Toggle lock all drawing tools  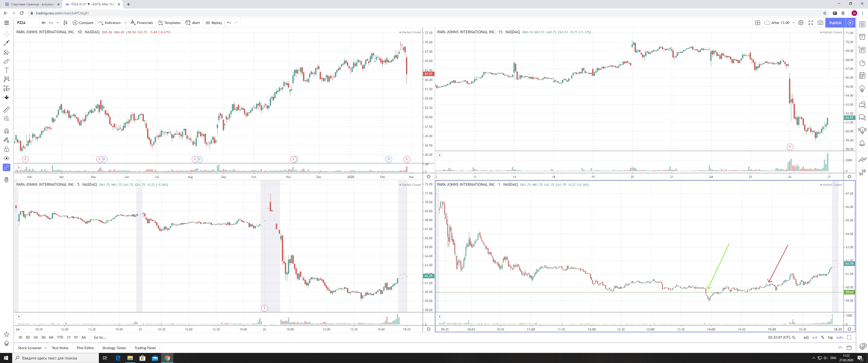click(x=6, y=149)
